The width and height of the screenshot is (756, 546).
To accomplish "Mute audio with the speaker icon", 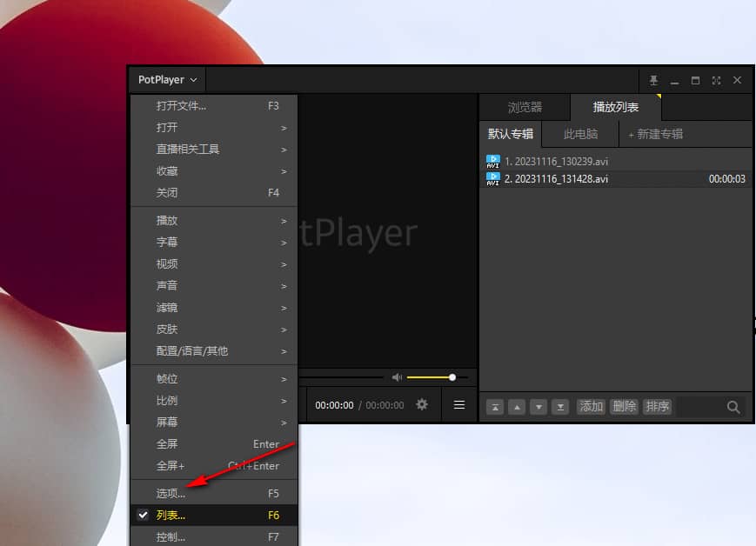I will [x=397, y=377].
